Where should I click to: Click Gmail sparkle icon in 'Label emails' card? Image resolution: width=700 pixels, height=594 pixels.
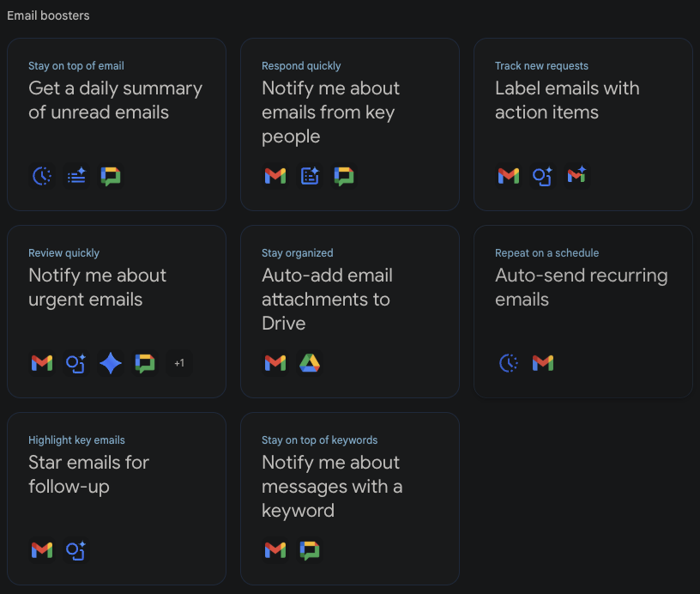point(577,176)
